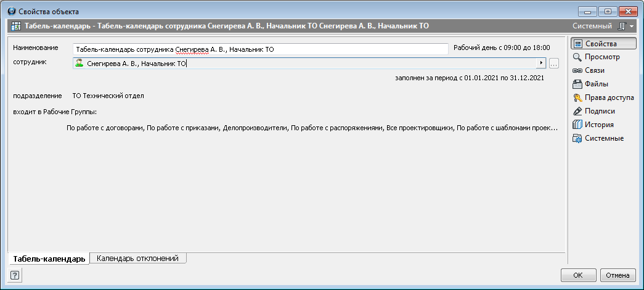Screen dimensions: 644x290
Task: Show the История section
Action: pos(593,125)
